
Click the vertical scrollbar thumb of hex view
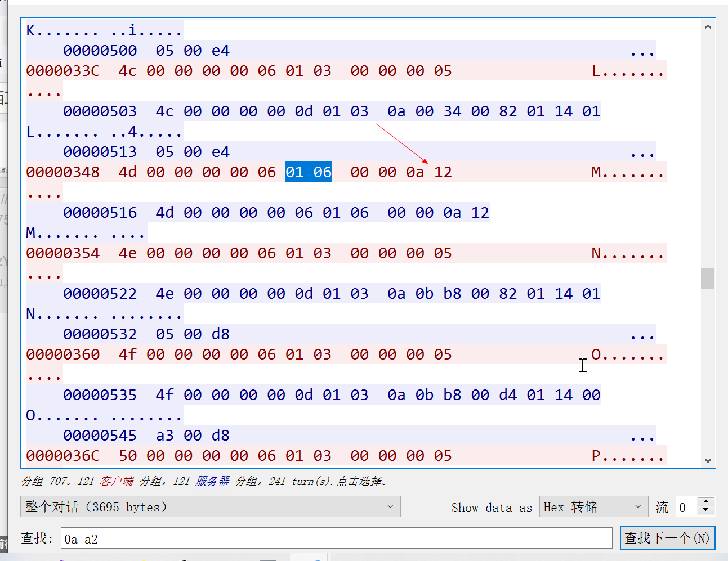point(708,278)
